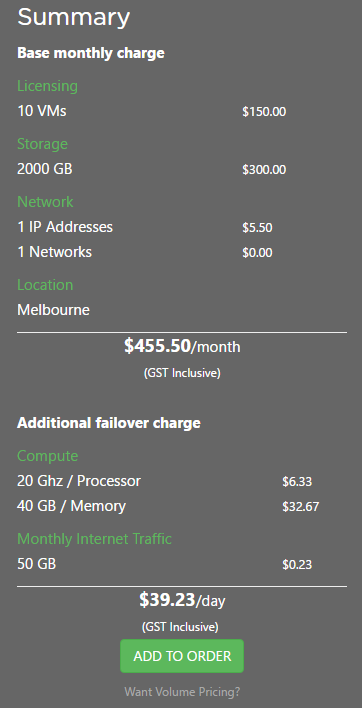Open the Want Volume Pricing link
The height and width of the screenshot is (708, 362).
pos(182,691)
